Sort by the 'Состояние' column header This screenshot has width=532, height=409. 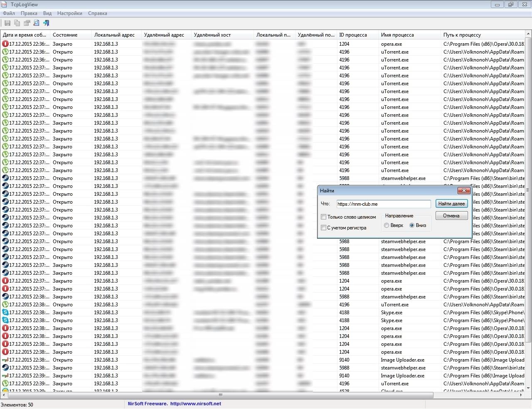pos(71,35)
